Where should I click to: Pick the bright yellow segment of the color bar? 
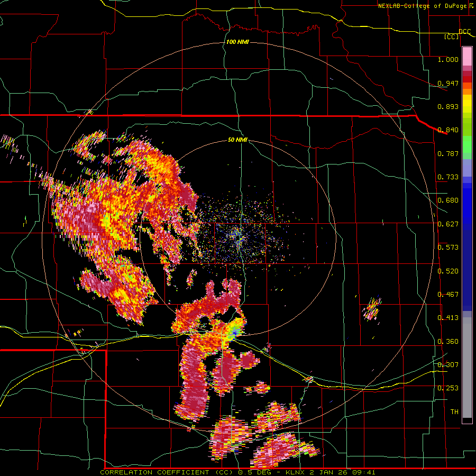pos(467,104)
